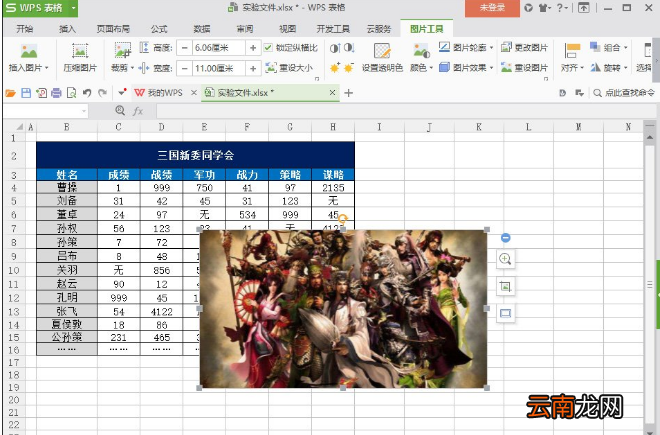The width and height of the screenshot is (660, 435).
Task: Click the zoom magnifier icon beside picture
Action: (x=506, y=259)
